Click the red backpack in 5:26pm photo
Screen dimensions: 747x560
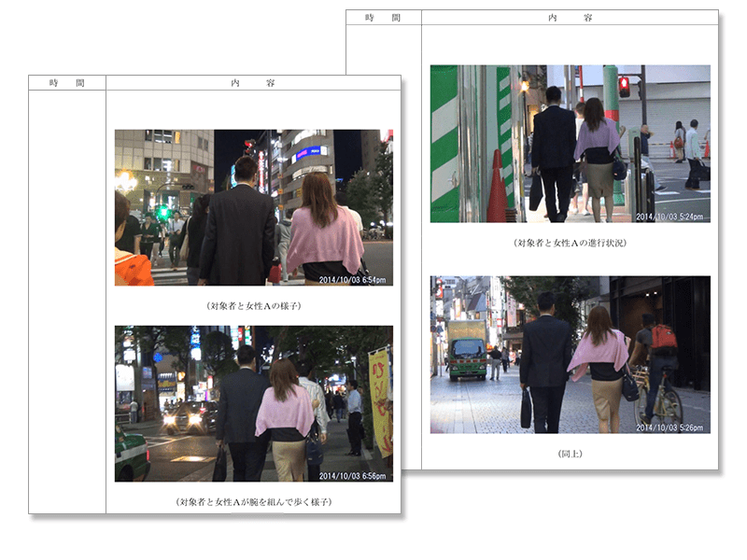tap(663, 337)
